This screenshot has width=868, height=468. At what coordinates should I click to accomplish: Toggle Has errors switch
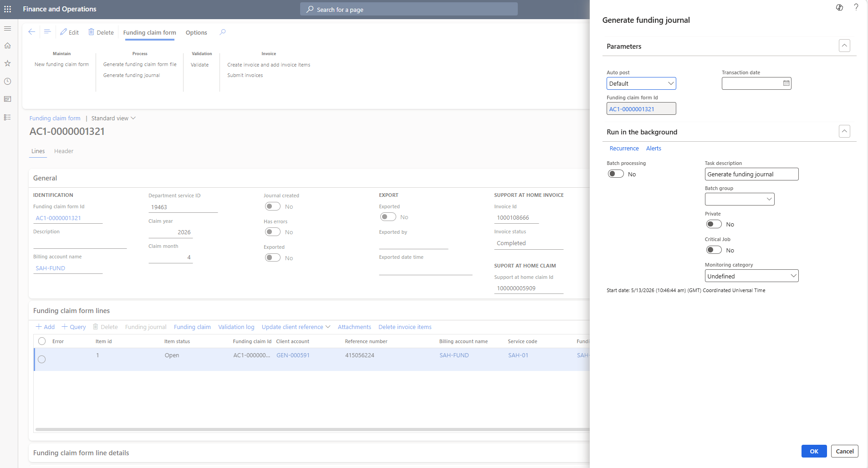coord(273,232)
